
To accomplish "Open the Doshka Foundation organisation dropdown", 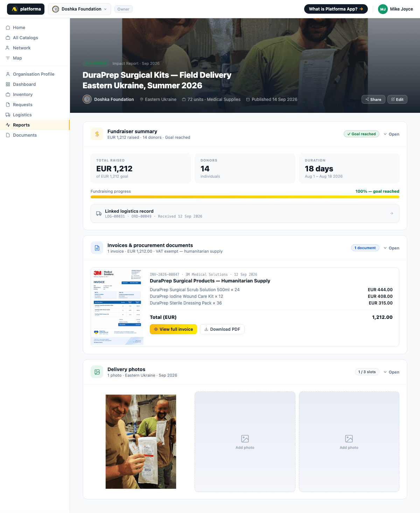I will click(79, 9).
